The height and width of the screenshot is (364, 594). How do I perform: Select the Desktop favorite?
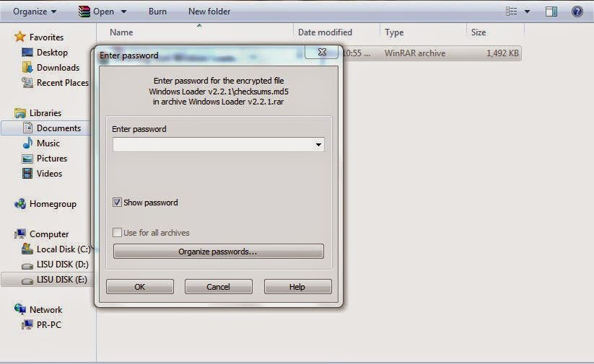click(52, 52)
